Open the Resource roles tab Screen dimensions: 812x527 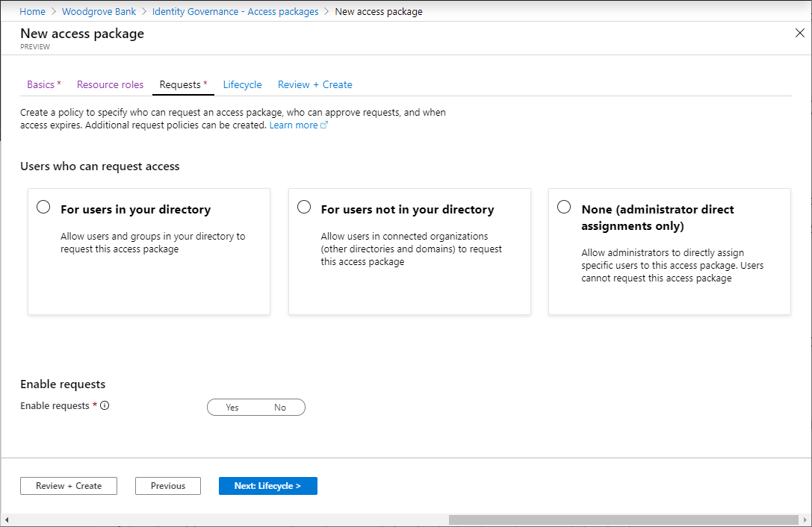coord(110,84)
